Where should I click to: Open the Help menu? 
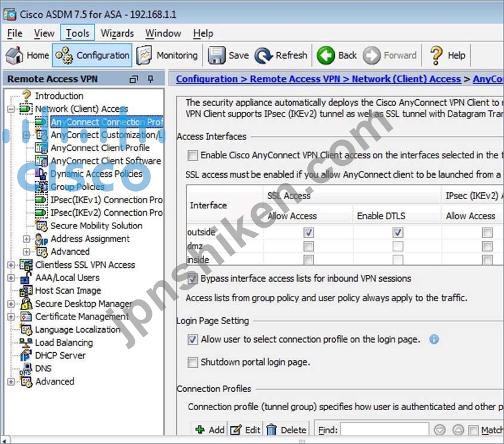click(203, 33)
